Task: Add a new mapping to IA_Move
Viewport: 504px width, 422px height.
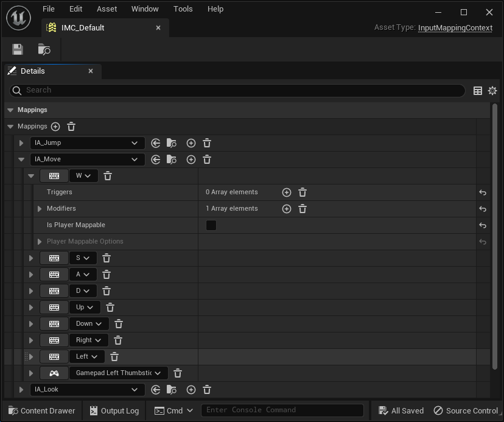Action: (191, 159)
